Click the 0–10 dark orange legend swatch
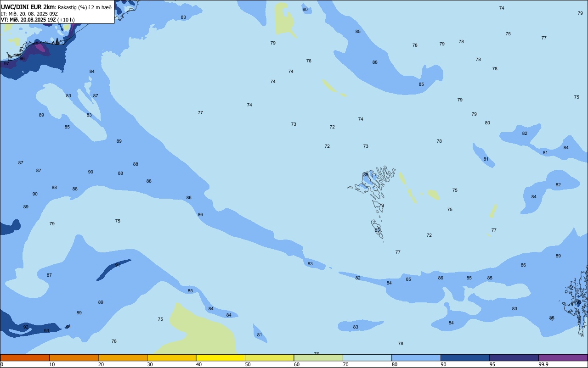This screenshot has width=588, height=368. [x=25, y=357]
